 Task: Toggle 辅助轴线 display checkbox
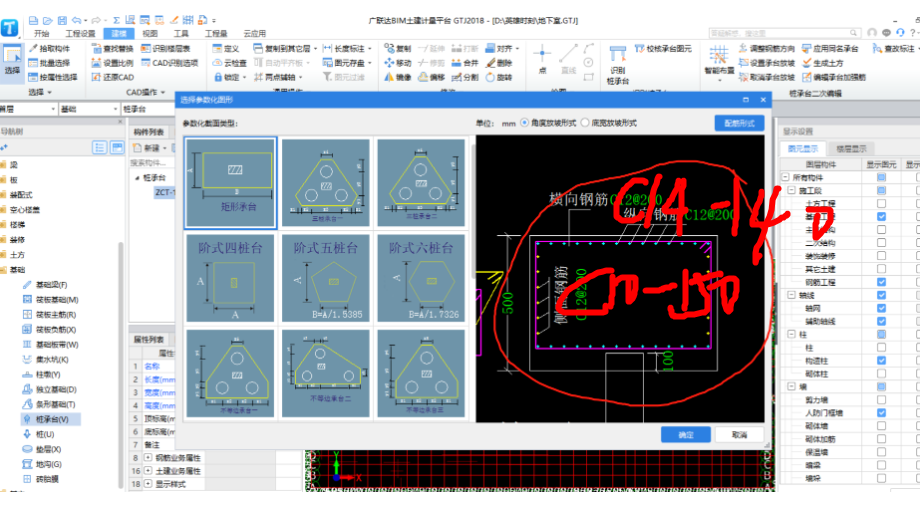click(881, 321)
